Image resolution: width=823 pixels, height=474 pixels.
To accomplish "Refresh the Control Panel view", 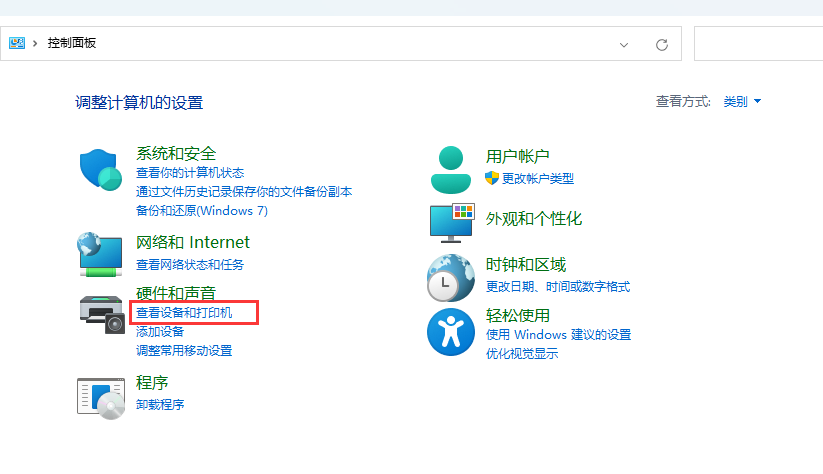I will point(661,44).
